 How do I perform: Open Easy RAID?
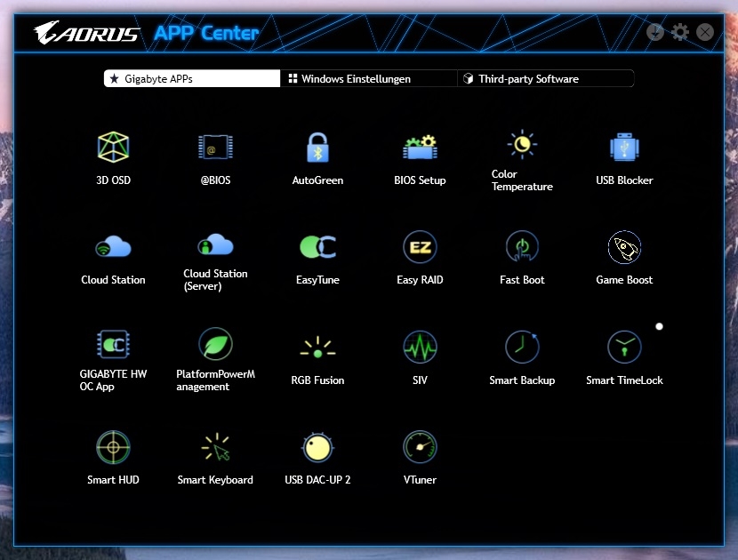[x=420, y=246]
